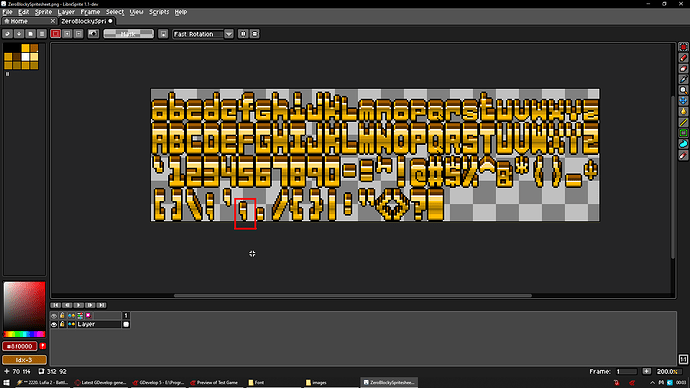
Task: Open the Idx-3 background color selector
Action: (24, 360)
